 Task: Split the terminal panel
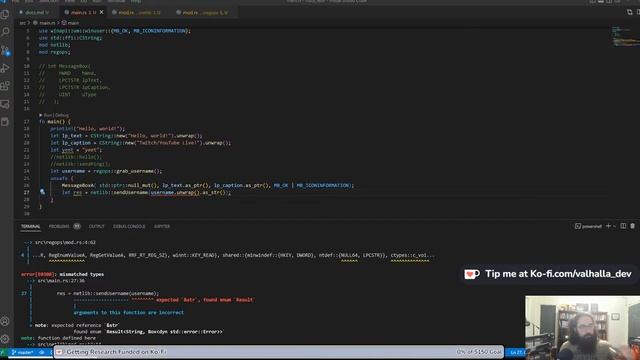click(x=623, y=226)
